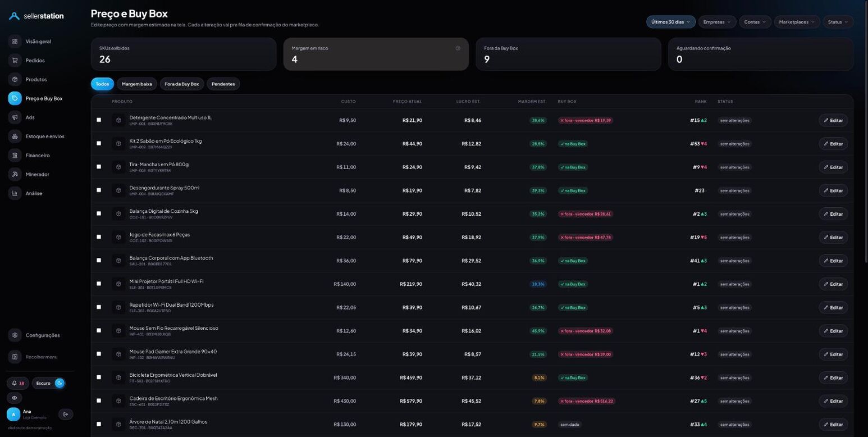Switch to Fora da Buy Box tab

click(182, 84)
